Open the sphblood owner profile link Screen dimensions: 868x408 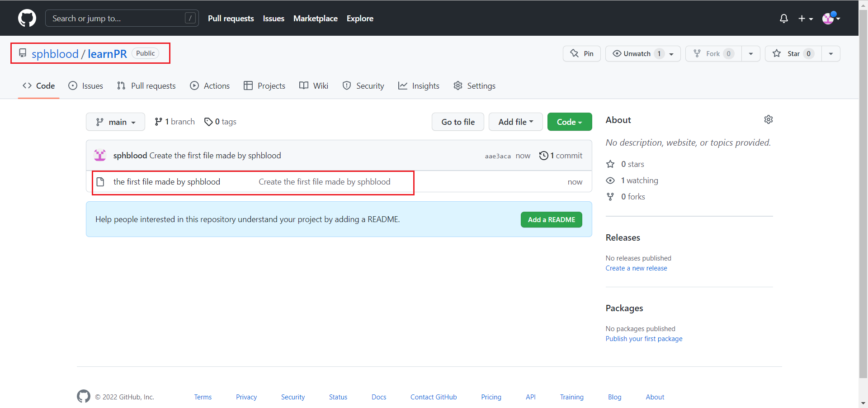55,54
